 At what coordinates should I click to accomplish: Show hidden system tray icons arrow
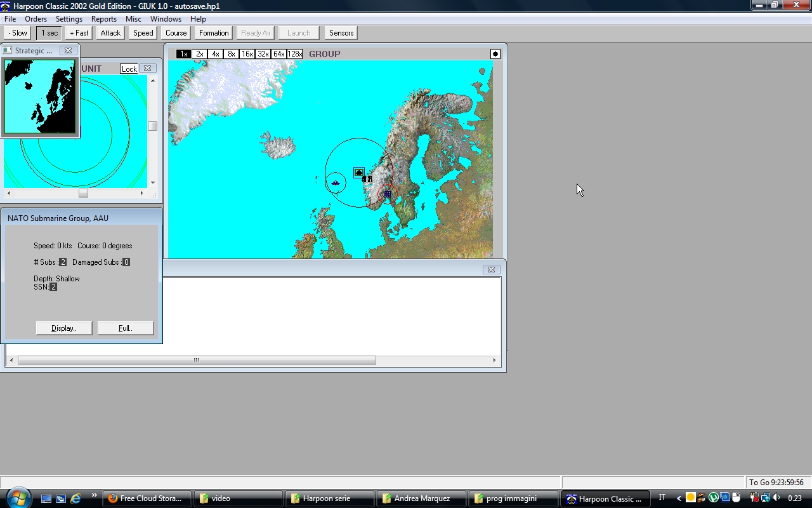679,498
